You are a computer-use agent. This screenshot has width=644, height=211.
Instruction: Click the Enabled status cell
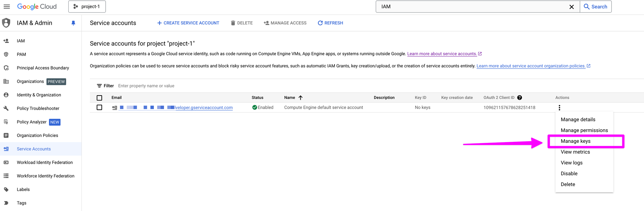click(x=263, y=107)
